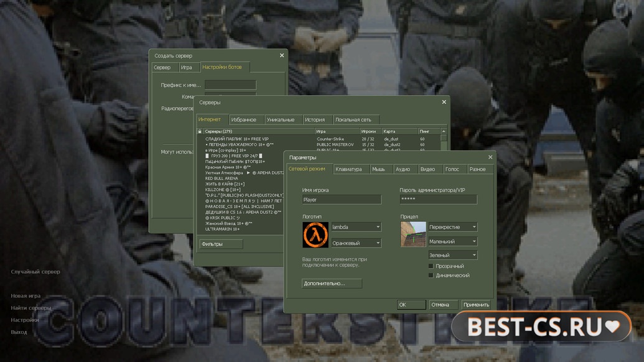Open the Перекрестие crosshair type dropdown
The height and width of the screenshot is (362, 644).
tap(452, 227)
